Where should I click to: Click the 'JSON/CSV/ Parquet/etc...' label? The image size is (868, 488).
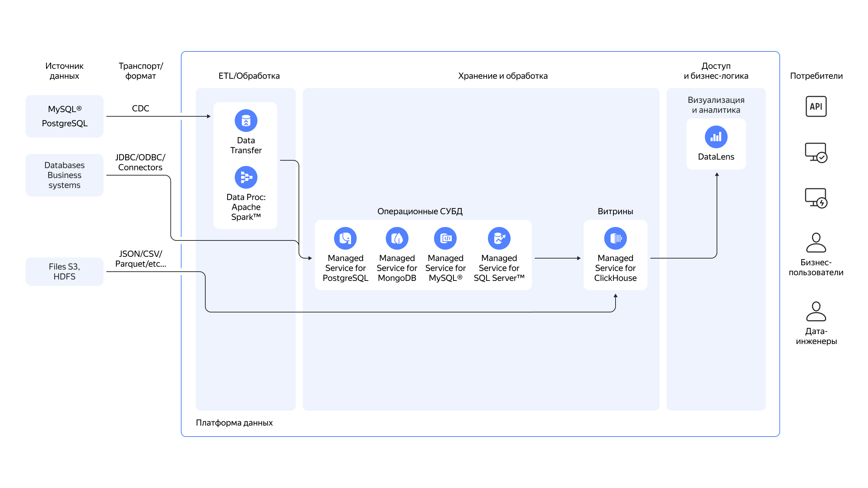(x=141, y=259)
